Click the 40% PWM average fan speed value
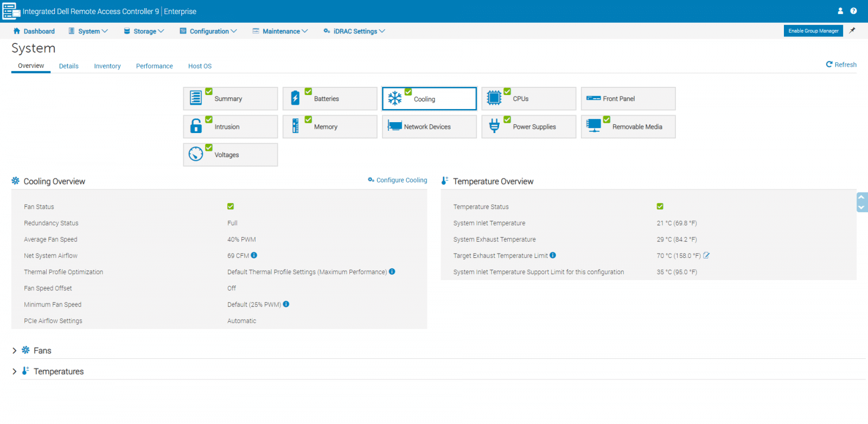This screenshot has height=424, width=868. 241,239
